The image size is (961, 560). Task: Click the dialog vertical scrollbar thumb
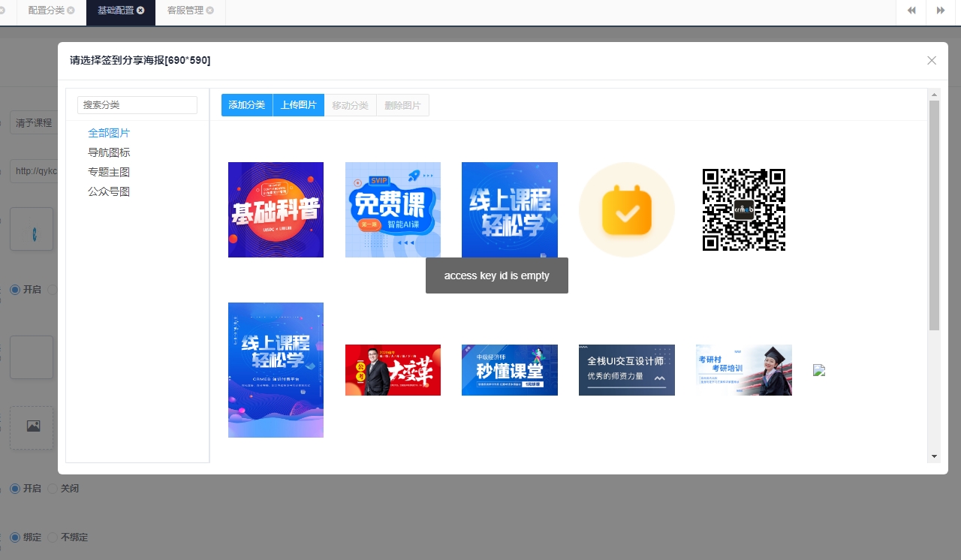pos(935,215)
